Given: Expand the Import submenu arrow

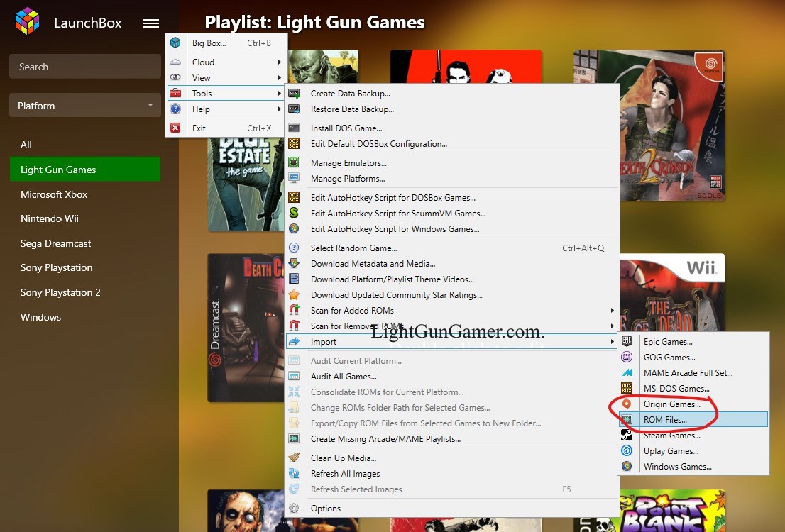Looking at the screenshot, I should click(612, 341).
